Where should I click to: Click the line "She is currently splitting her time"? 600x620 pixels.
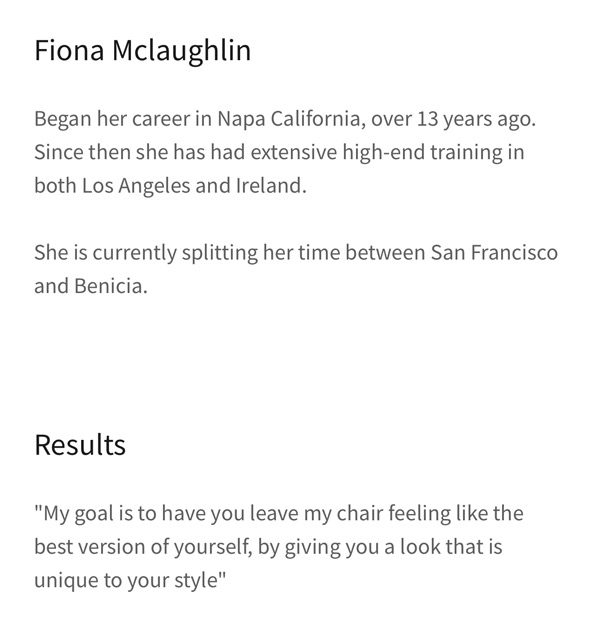[x=296, y=252]
